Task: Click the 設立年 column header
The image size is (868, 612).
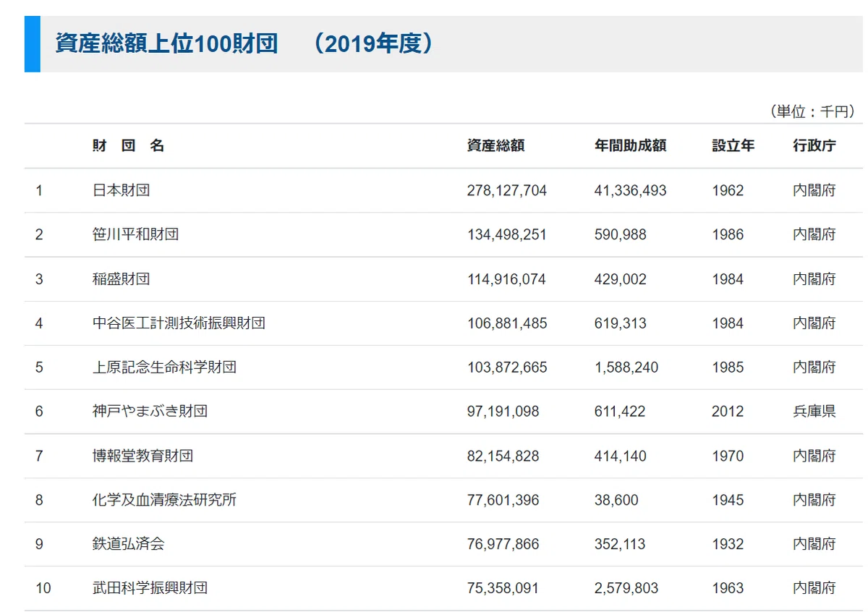Action: (733, 145)
